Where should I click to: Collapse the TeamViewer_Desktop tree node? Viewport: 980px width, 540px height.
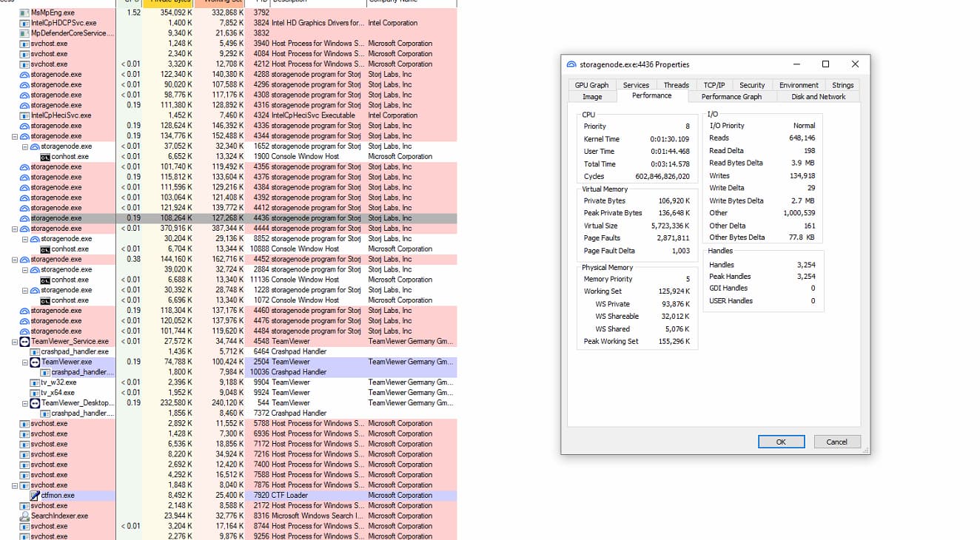point(24,403)
